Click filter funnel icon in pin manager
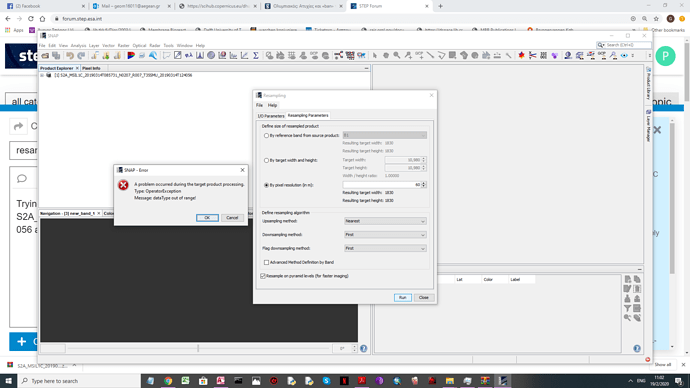Screen dimensions: 690x388 coord(628,308)
